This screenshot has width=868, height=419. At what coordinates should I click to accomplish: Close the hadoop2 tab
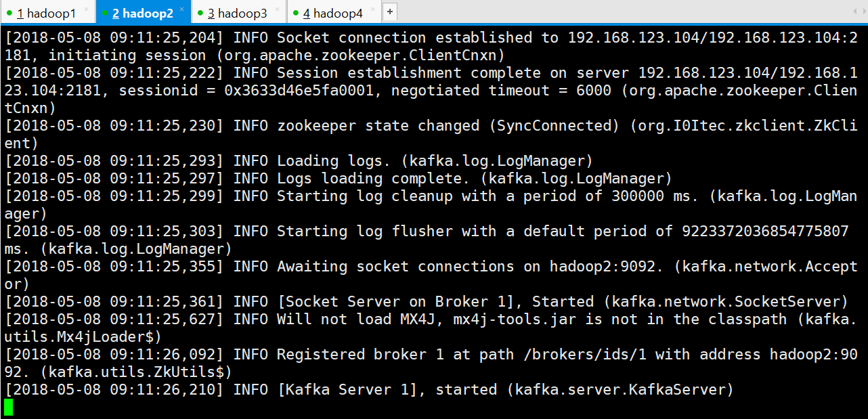[181, 9]
